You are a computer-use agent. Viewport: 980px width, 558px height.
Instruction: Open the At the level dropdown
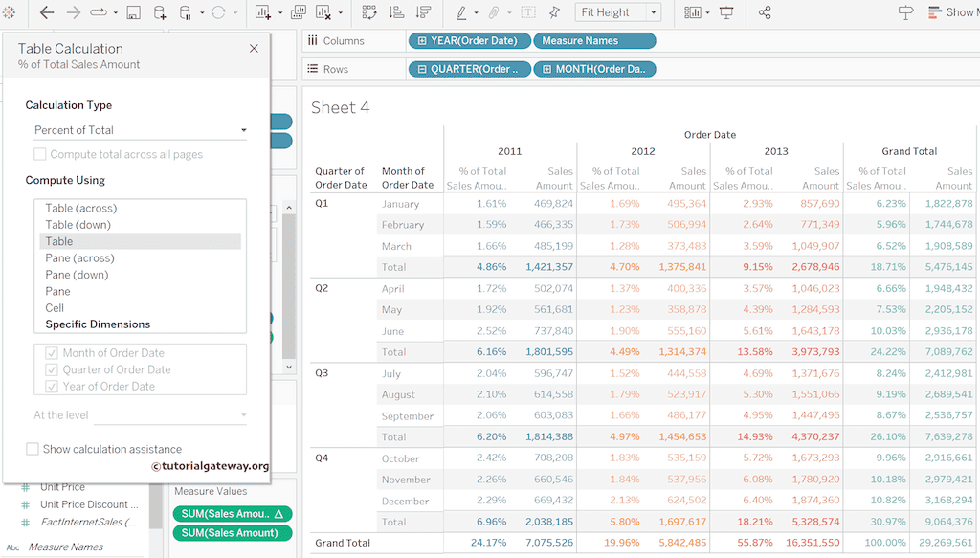(x=170, y=414)
